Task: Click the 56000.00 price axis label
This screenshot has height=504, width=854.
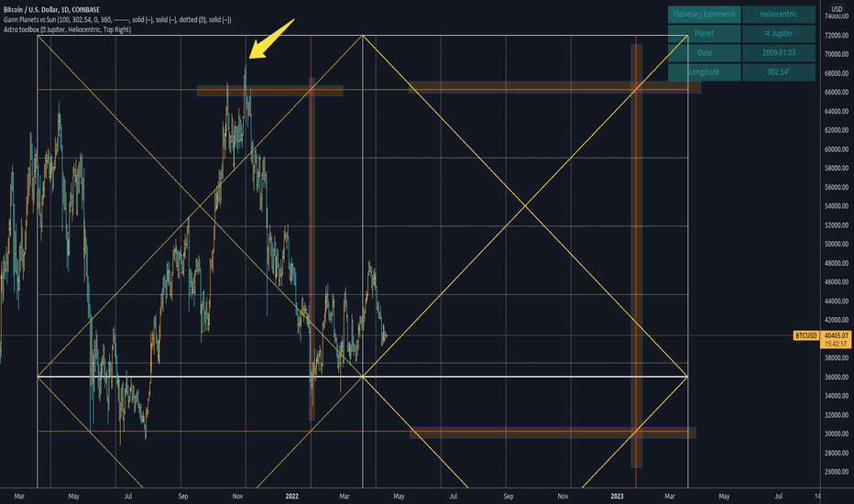Action: coord(837,188)
